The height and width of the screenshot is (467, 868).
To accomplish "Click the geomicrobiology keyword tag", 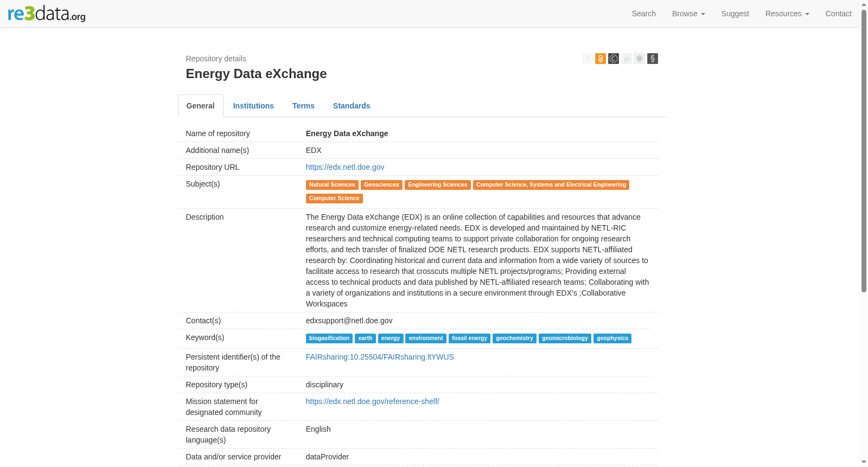I will 565,338.
